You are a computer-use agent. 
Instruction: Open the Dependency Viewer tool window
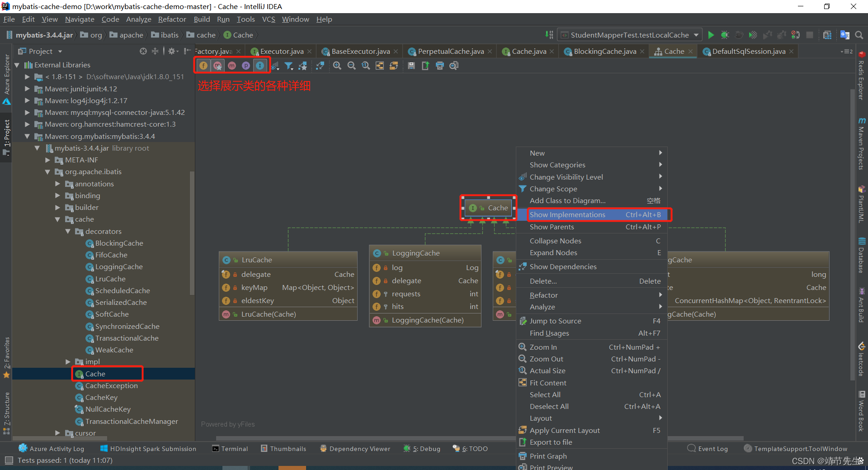click(x=355, y=449)
